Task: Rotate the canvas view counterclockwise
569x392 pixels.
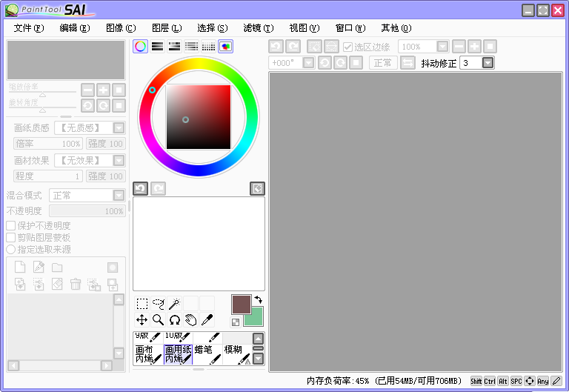Action: (x=325, y=63)
